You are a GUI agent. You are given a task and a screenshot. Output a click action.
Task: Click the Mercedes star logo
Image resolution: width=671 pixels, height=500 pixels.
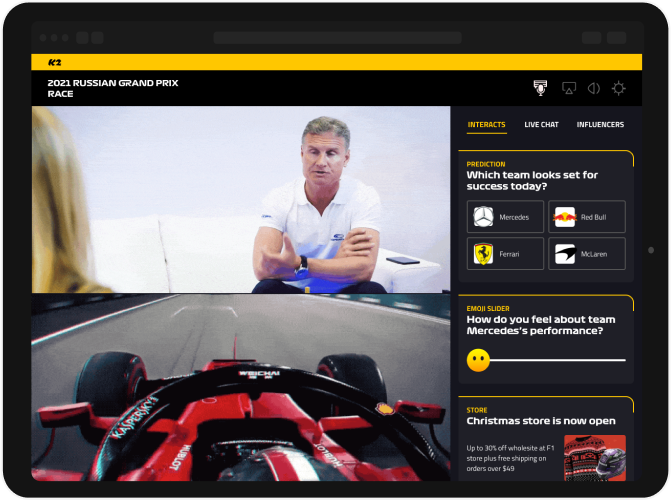[x=483, y=217]
